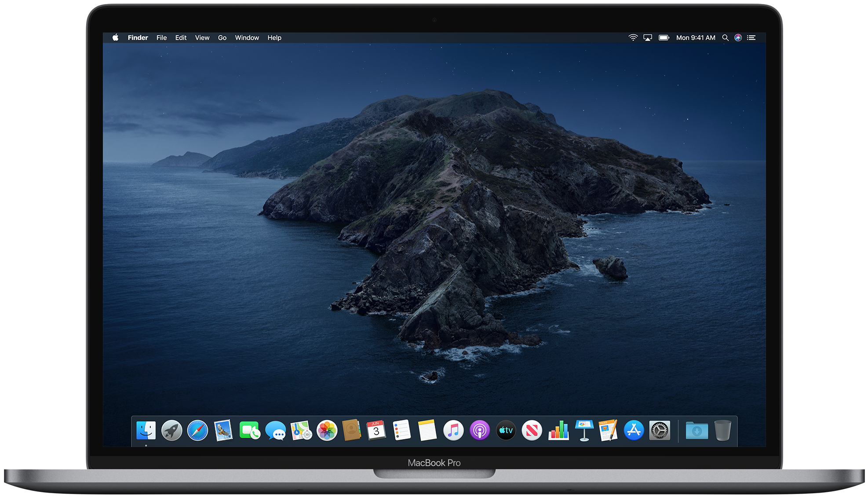Open Notification Center list icon
The image size is (868, 498).
(x=751, y=38)
